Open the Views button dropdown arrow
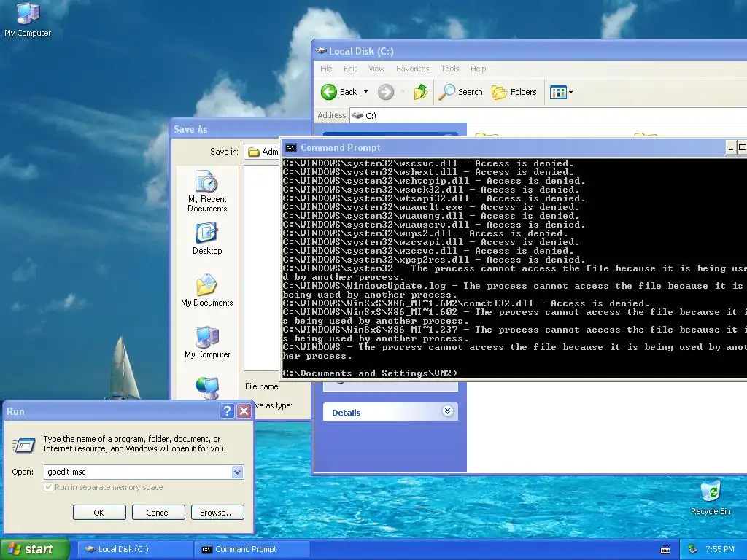This screenshot has width=747, height=560. 570,92
